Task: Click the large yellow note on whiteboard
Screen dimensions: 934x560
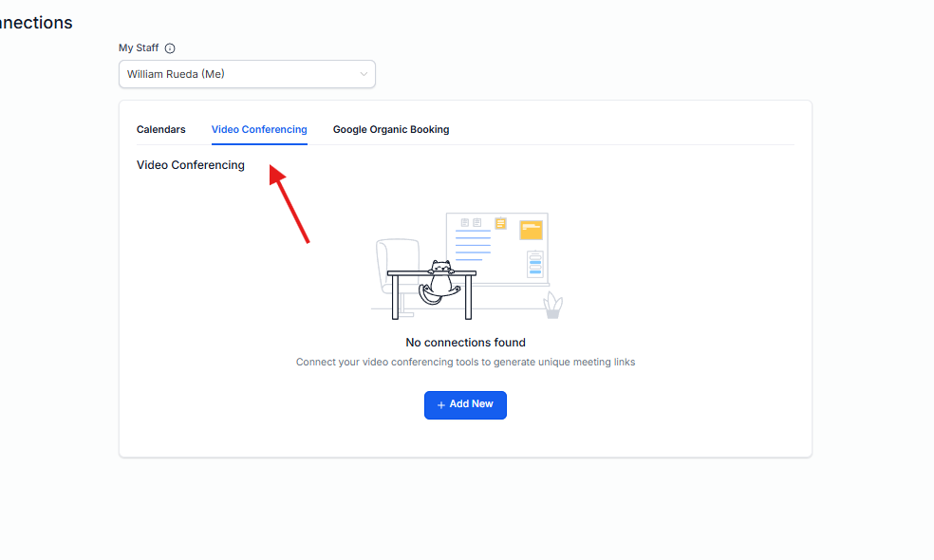Action: [x=531, y=230]
